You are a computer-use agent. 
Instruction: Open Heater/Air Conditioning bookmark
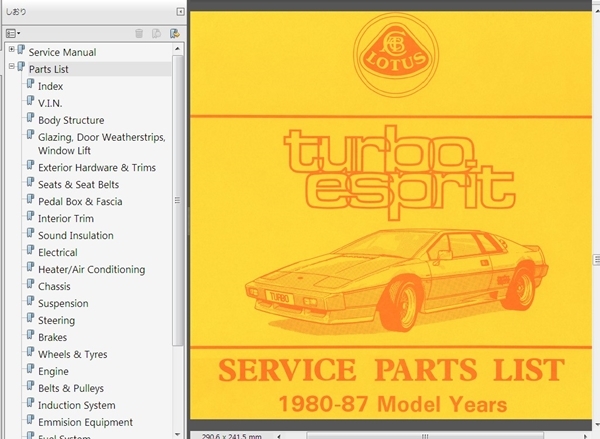point(92,269)
